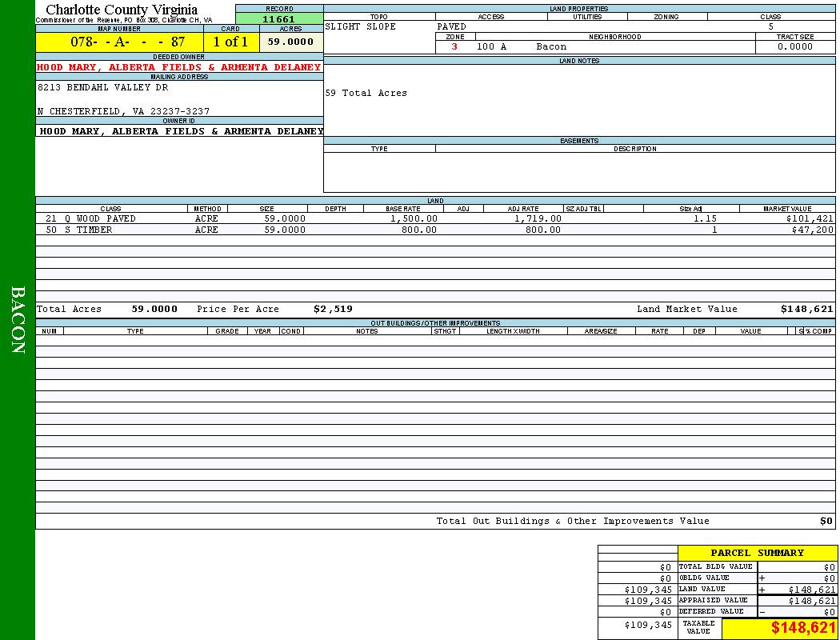Click the '1 of 1' card indicator

[230, 42]
